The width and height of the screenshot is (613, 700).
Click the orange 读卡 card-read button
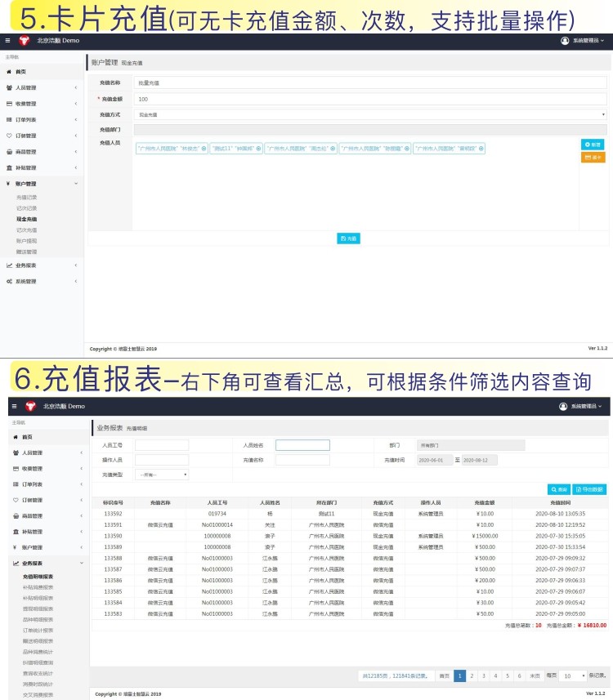pyautogui.click(x=593, y=157)
